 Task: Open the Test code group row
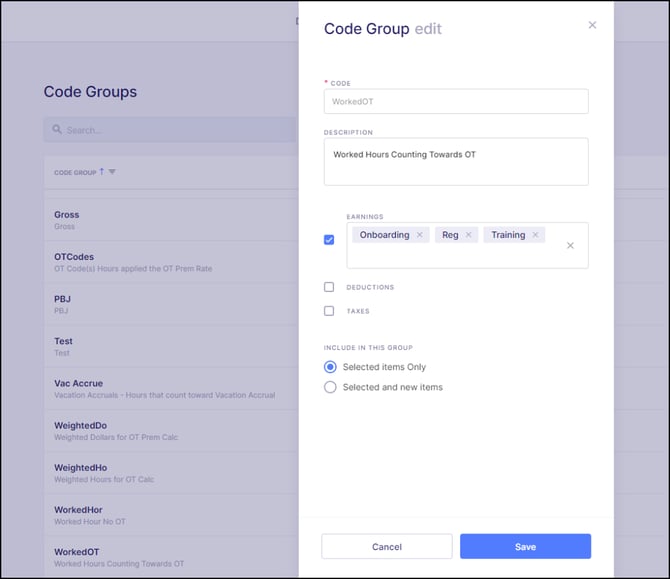(x=171, y=347)
